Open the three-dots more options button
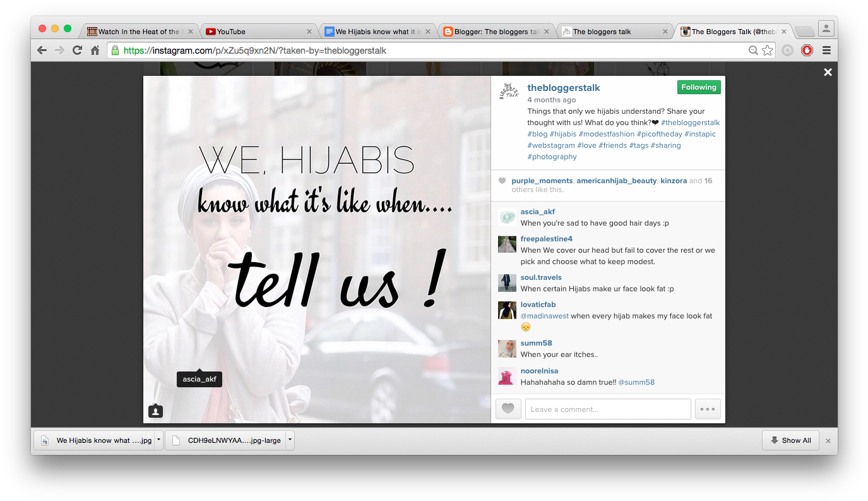868x501 pixels. [x=708, y=409]
